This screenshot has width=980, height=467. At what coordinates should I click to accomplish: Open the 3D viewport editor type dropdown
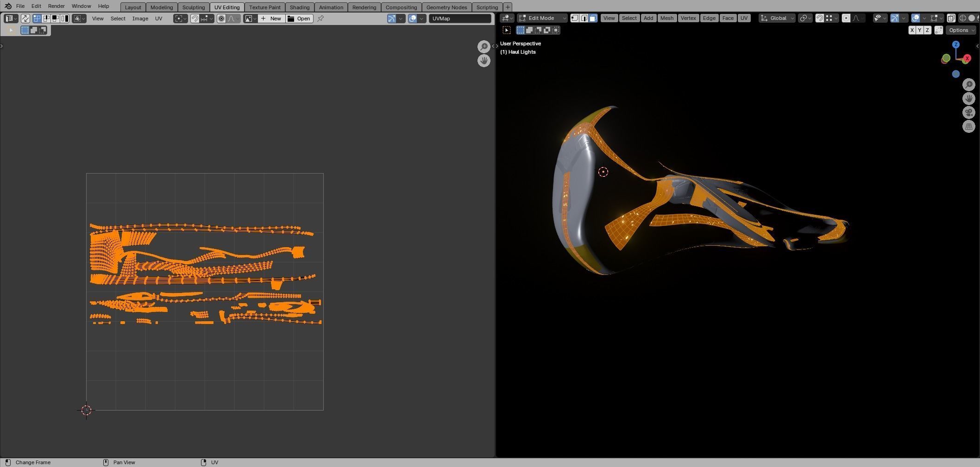coord(508,18)
